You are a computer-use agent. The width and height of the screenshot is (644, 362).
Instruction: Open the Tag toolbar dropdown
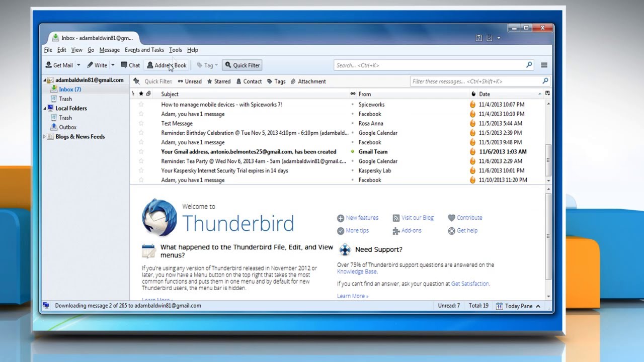tap(207, 65)
